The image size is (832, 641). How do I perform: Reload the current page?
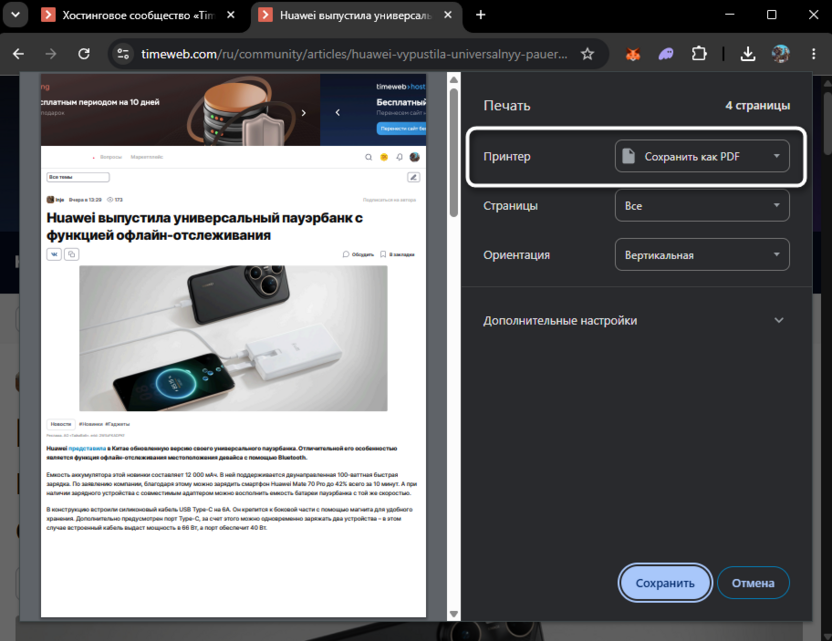point(84,54)
